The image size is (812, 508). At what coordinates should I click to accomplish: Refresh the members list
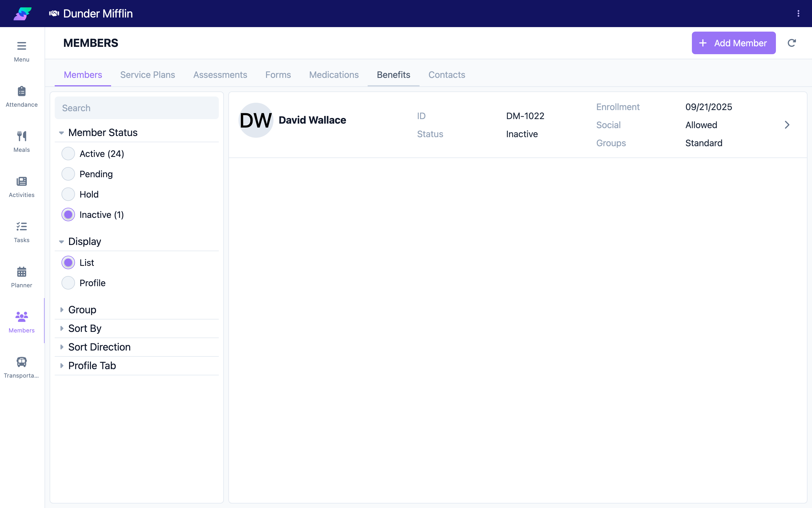coord(792,43)
